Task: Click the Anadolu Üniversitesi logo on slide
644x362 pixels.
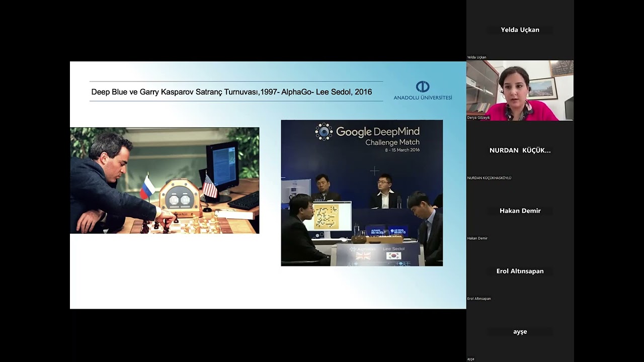Action: 423,90
